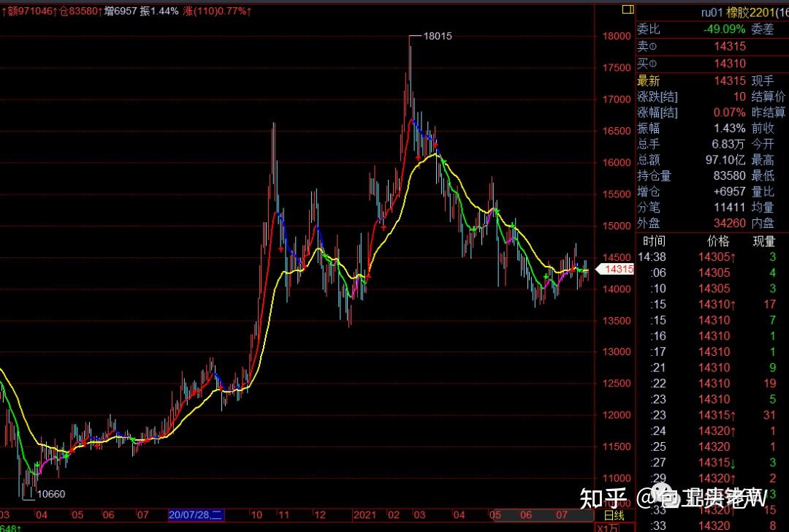Click the window layout icon above the quote panel
Screen dimensions: 789x532
click(627, 10)
